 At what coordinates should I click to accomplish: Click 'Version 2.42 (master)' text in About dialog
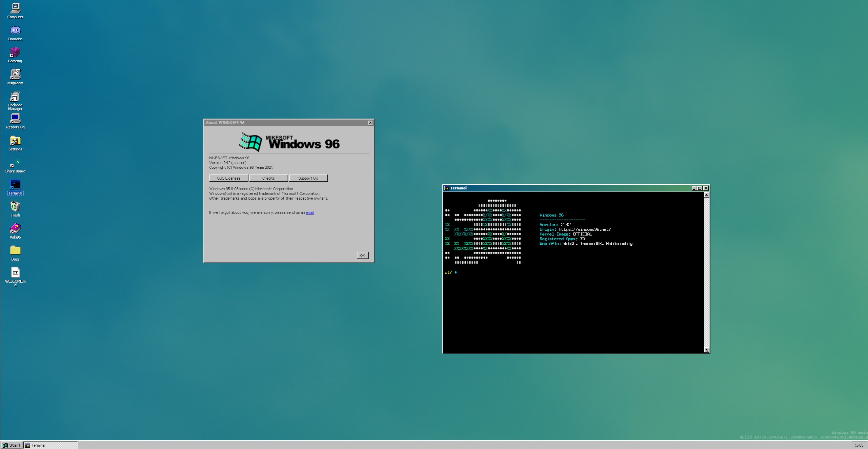pyautogui.click(x=227, y=163)
